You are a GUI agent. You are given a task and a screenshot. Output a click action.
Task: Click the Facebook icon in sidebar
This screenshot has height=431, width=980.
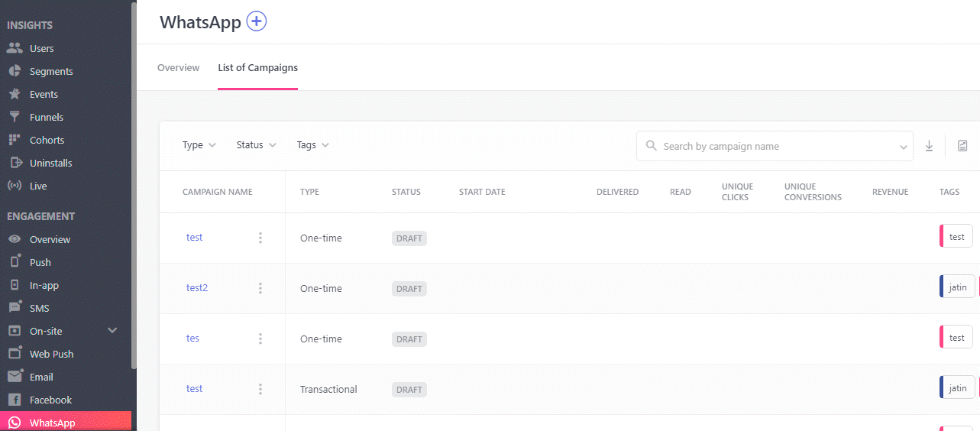[x=15, y=400]
